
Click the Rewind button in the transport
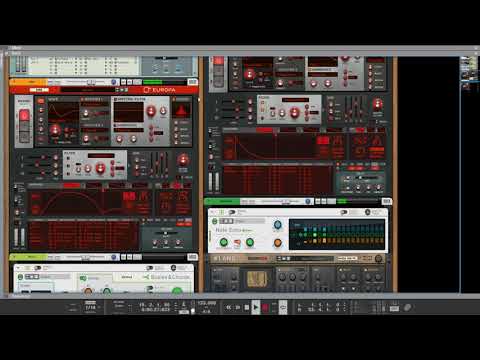point(229,307)
